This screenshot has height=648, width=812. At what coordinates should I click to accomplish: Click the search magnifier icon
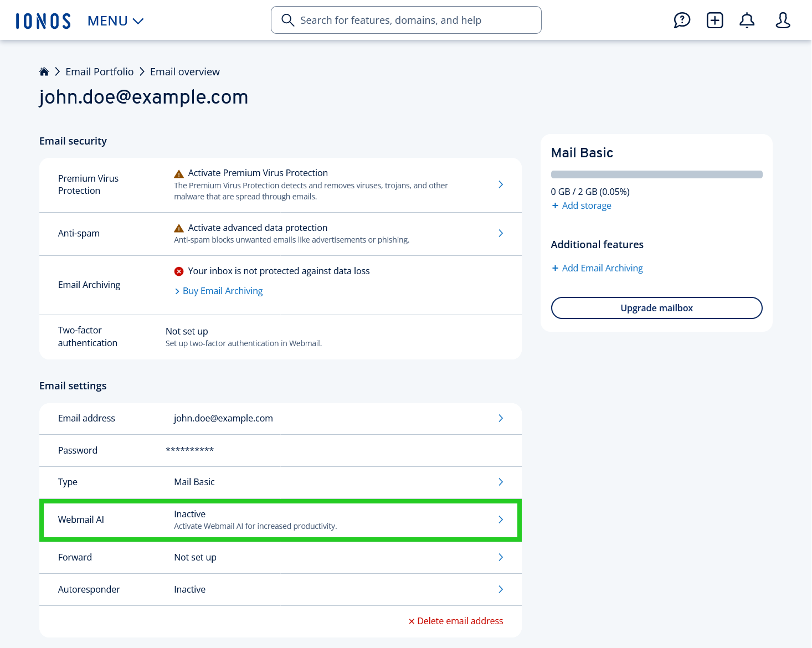pos(287,20)
